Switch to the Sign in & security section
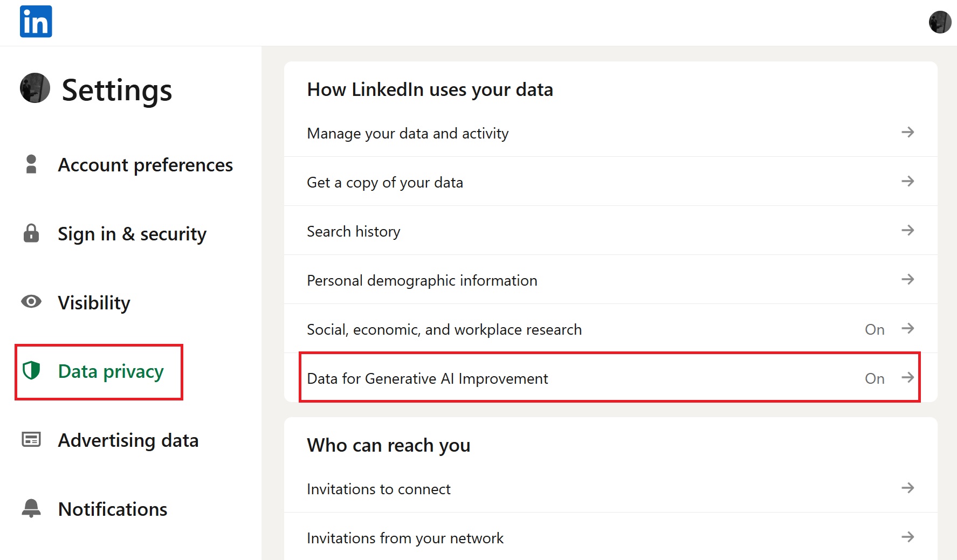 [132, 234]
